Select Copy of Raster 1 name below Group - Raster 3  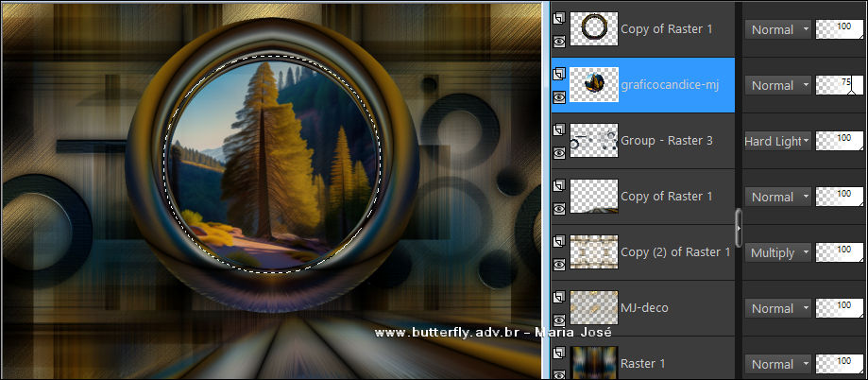(667, 197)
